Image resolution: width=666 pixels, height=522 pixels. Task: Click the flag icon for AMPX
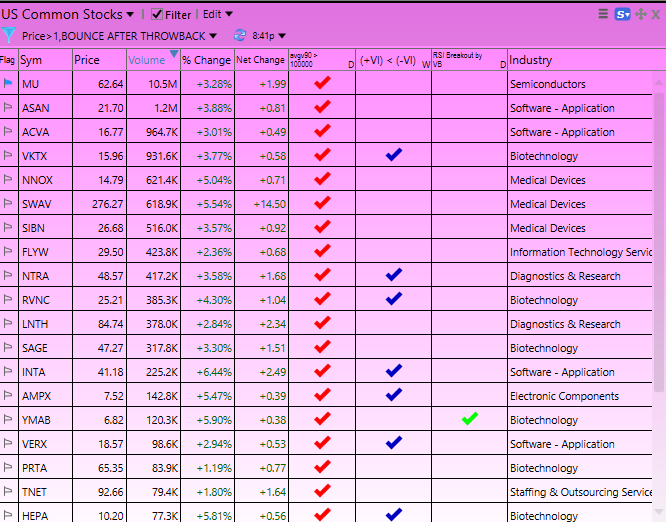[8, 395]
